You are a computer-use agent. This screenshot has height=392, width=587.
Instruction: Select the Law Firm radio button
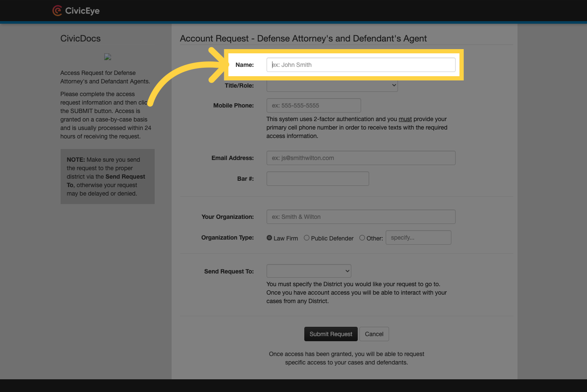(269, 238)
